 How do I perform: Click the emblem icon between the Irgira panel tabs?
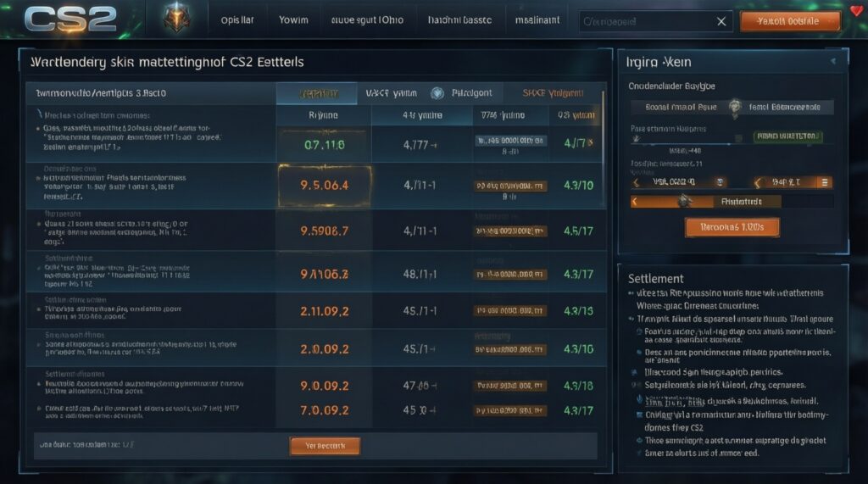735,107
